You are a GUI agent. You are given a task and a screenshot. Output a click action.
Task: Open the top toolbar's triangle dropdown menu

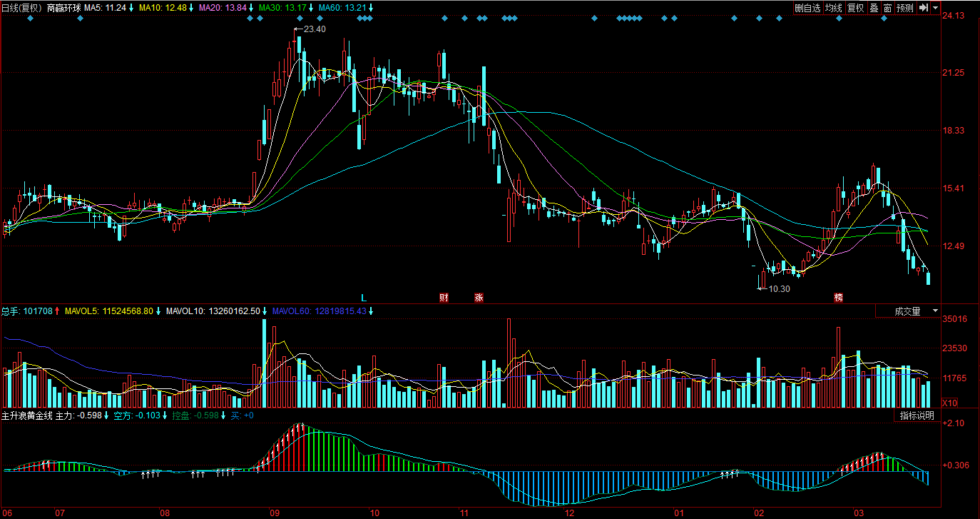point(935,8)
